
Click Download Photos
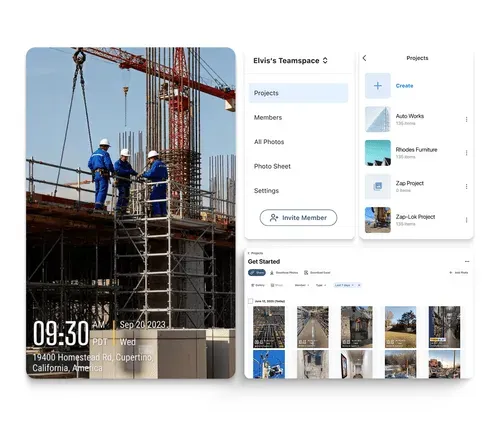coord(284,273)
